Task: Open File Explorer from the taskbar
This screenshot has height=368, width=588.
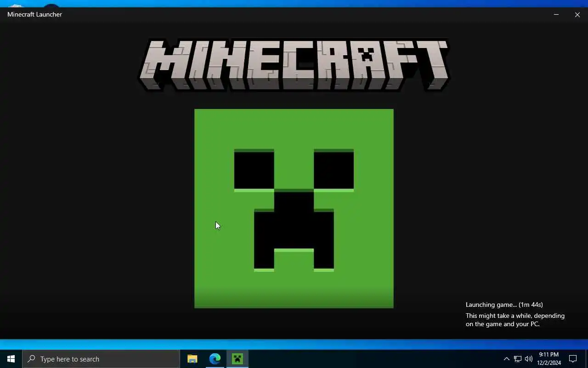Action: (x=192, y=359)
